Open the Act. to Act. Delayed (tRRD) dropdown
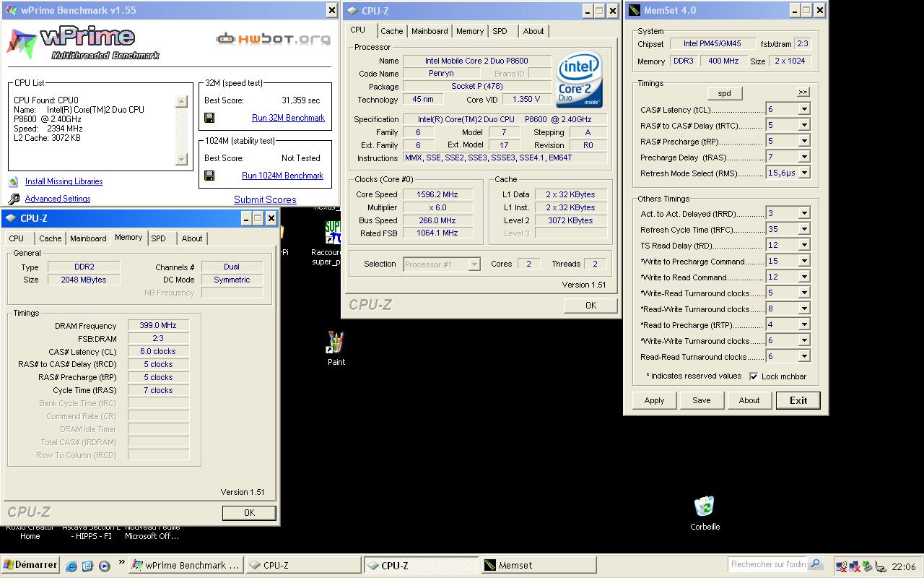The height and width of the screenshot is (578, 924). 803,213
